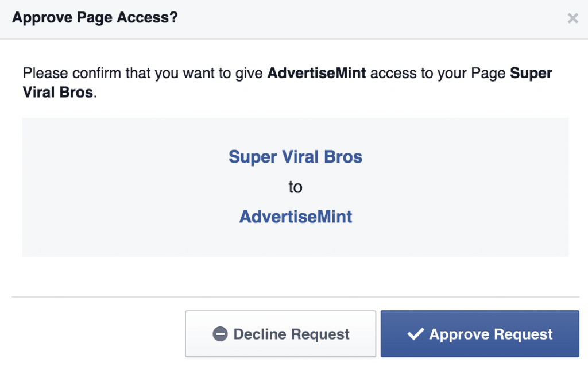Open the blue AdvertiseMint link

pos(296,217)
